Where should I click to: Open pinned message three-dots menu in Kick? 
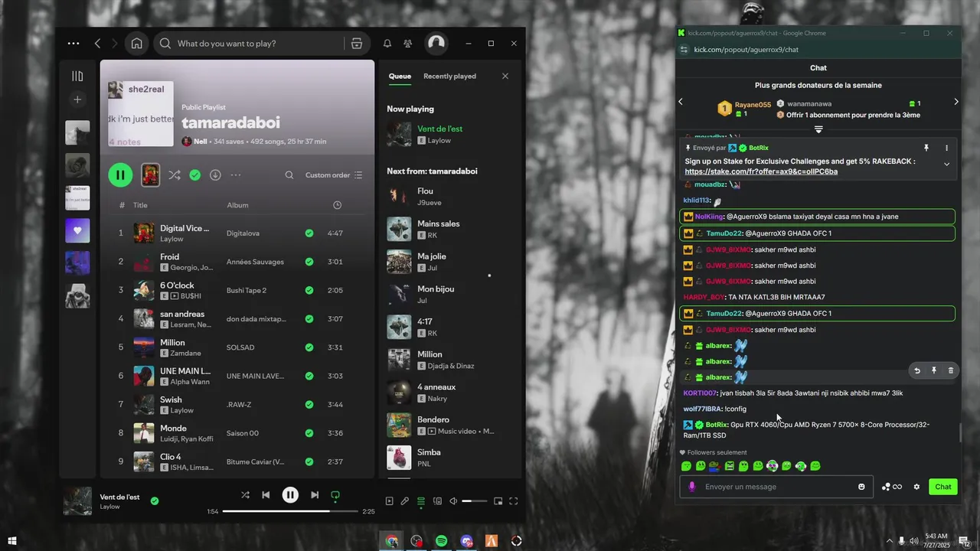946,148
